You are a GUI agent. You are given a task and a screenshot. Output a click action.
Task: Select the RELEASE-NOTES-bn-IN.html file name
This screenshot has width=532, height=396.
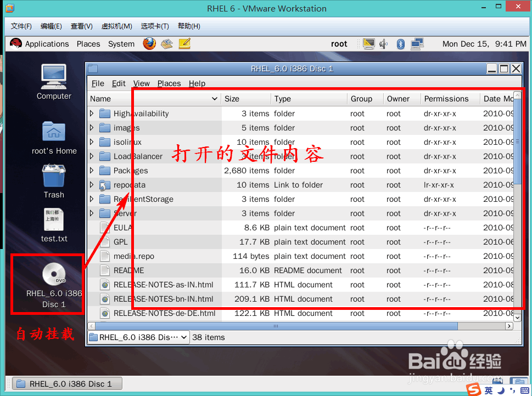tap(164, 299)
